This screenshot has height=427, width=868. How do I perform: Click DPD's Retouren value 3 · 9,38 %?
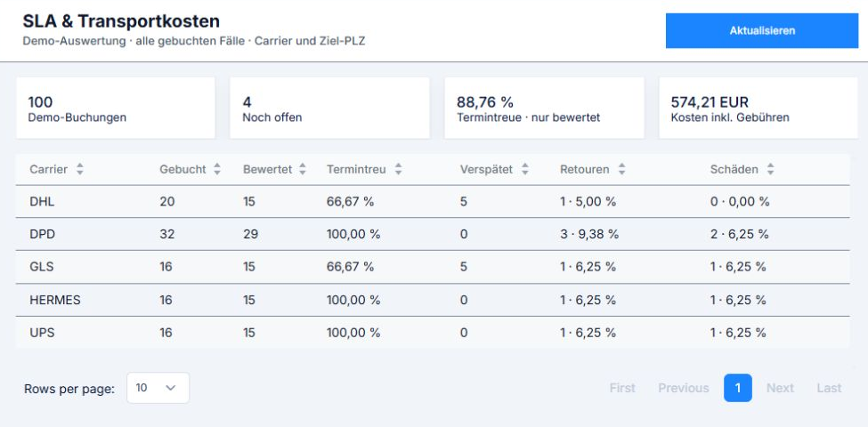[589, 234]
